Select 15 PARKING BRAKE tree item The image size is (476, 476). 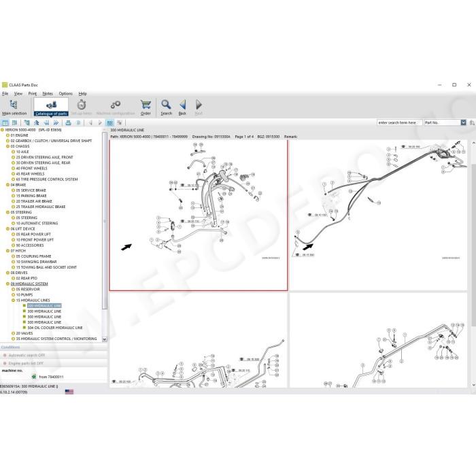(x=31, y=196)
